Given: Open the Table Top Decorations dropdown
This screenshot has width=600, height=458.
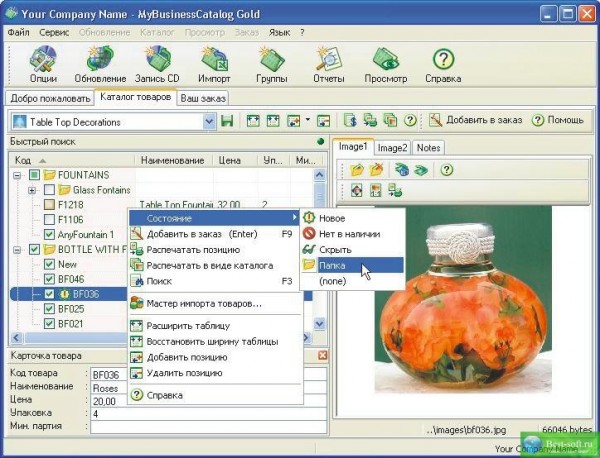Looking at the screenshot, I should click(209, 122).
